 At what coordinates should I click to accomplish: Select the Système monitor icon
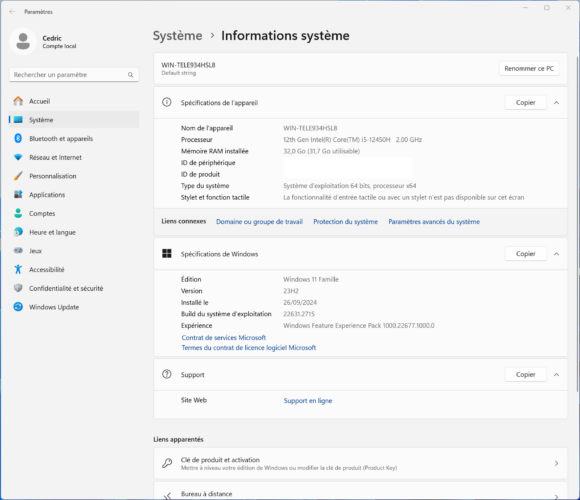18,120
